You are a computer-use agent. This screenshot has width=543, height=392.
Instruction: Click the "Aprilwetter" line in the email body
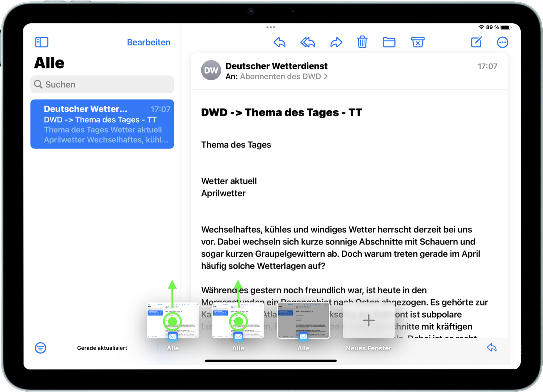click(x=223, y=193)
